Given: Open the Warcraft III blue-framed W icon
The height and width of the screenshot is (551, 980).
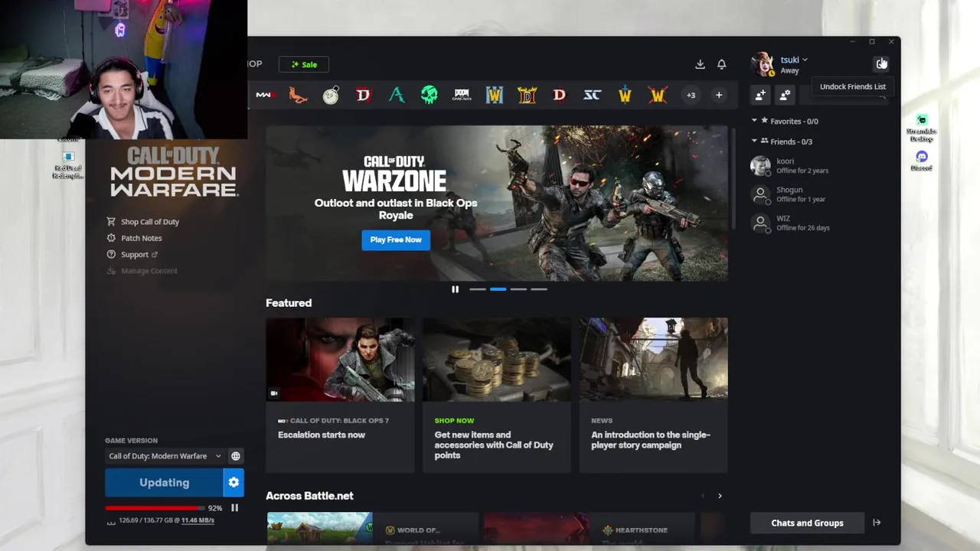Looking at the screenshot, I should (495, 95).
